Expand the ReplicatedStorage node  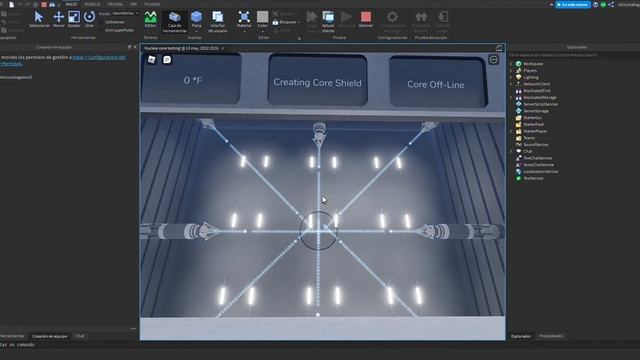(511, 98)
